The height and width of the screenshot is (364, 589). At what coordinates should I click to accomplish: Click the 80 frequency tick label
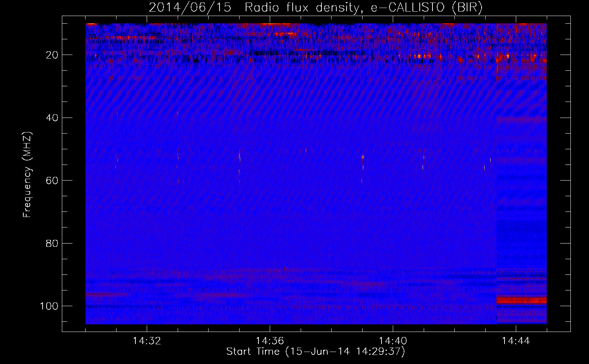click(x=52, y=244)
